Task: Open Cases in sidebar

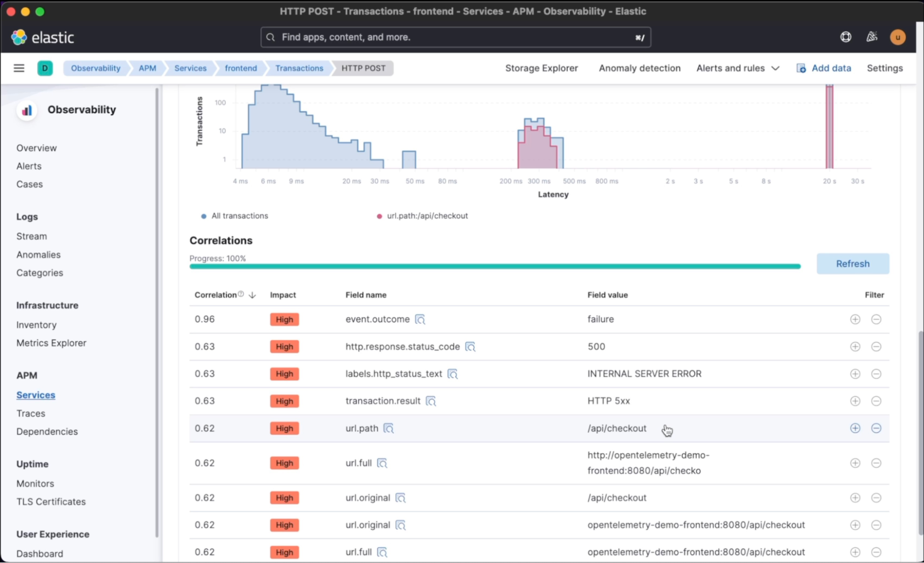Action: (x=30, y=184)
